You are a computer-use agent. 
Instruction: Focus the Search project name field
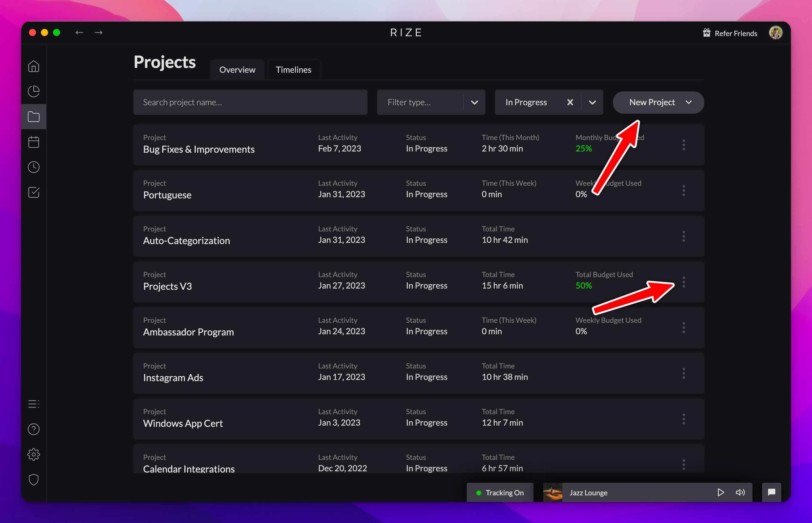pyautogui.click(x=251, y=102)
